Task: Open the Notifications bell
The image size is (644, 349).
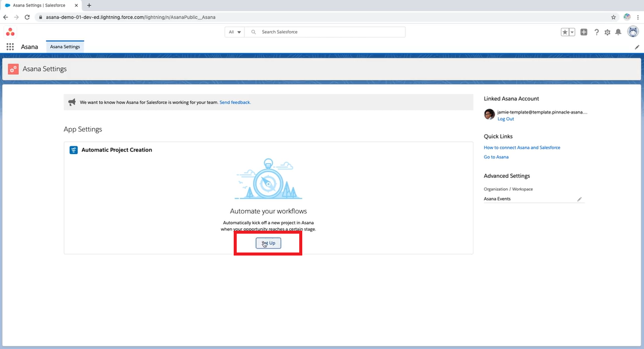Action: (x=618, y=32)
